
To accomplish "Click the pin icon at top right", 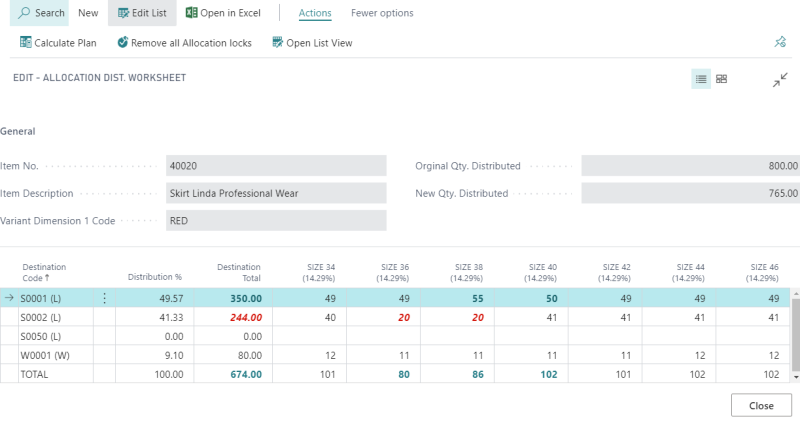I will (780, 42).
